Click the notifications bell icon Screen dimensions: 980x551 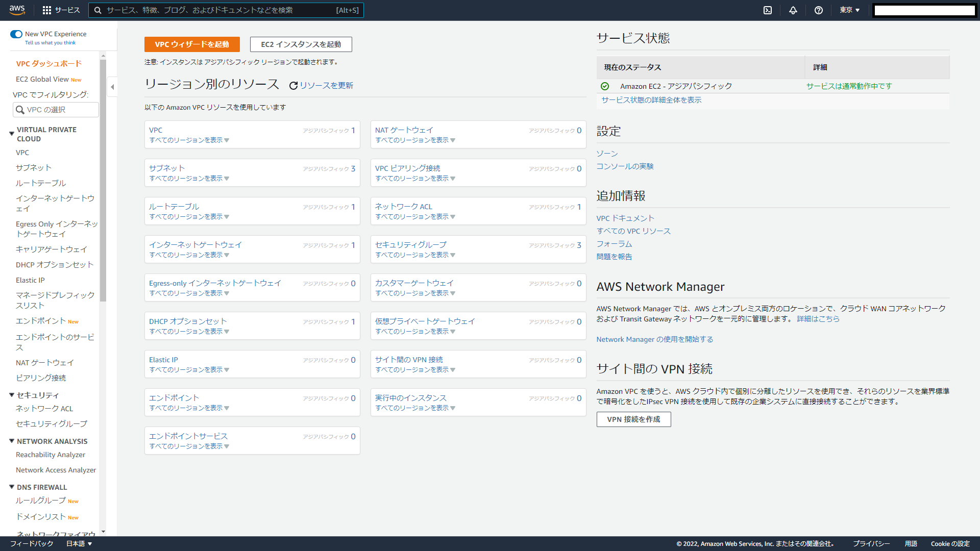click(x=793, y=10)
